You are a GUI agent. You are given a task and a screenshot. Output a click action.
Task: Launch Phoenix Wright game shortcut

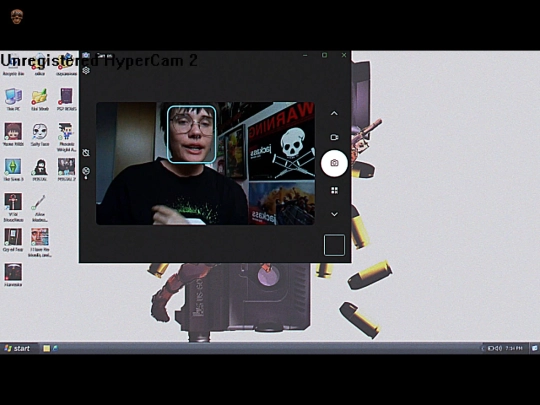(66, 137)
